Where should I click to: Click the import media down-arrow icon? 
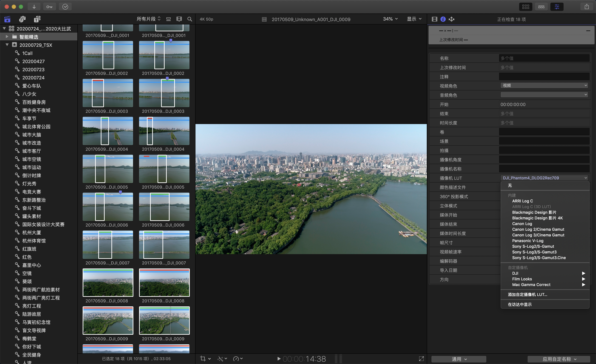[34, 7]
